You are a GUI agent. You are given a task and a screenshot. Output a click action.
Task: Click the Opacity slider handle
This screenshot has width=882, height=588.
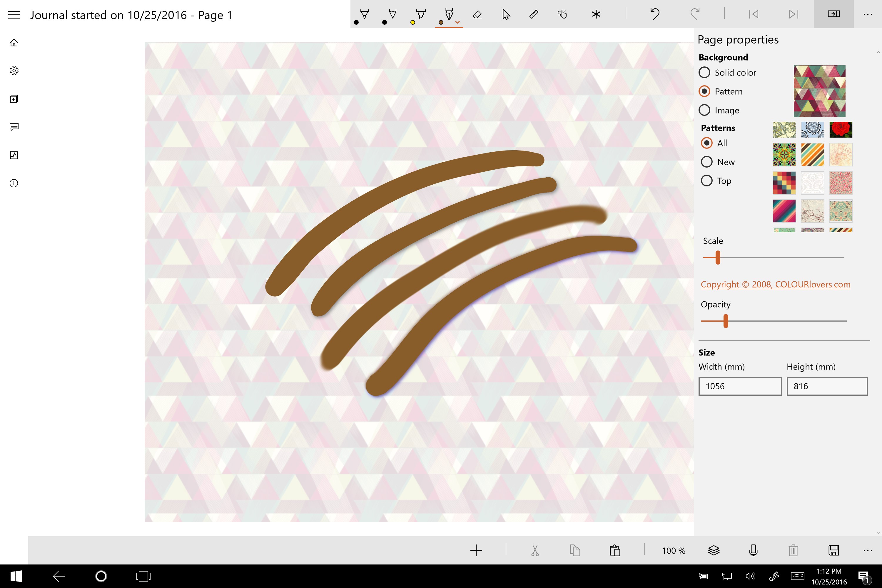726,321
